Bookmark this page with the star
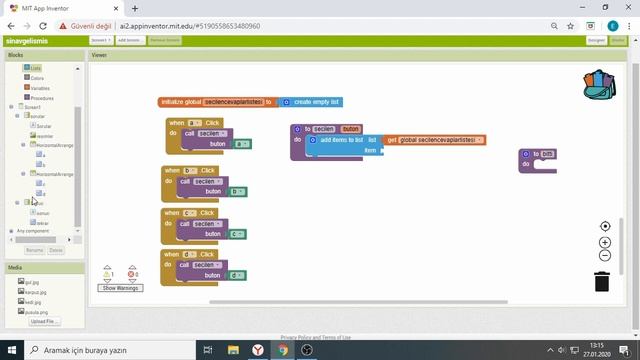 click(x=570, y=26)
